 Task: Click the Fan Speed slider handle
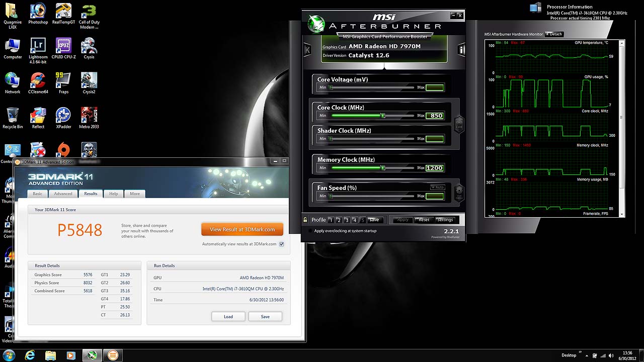(331, 196)
